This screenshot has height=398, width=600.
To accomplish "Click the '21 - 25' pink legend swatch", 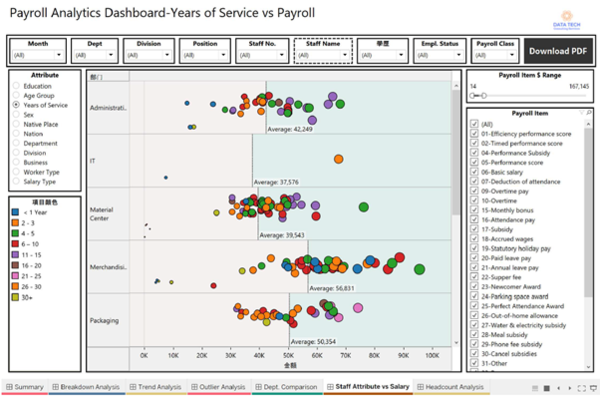I will (x=15, y=276).
